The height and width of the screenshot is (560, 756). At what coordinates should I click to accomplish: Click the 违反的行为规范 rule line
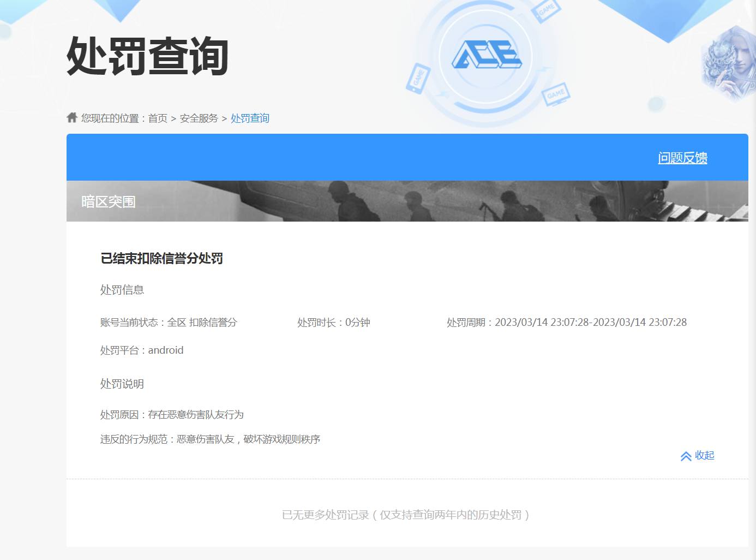[x=210, y=439]
